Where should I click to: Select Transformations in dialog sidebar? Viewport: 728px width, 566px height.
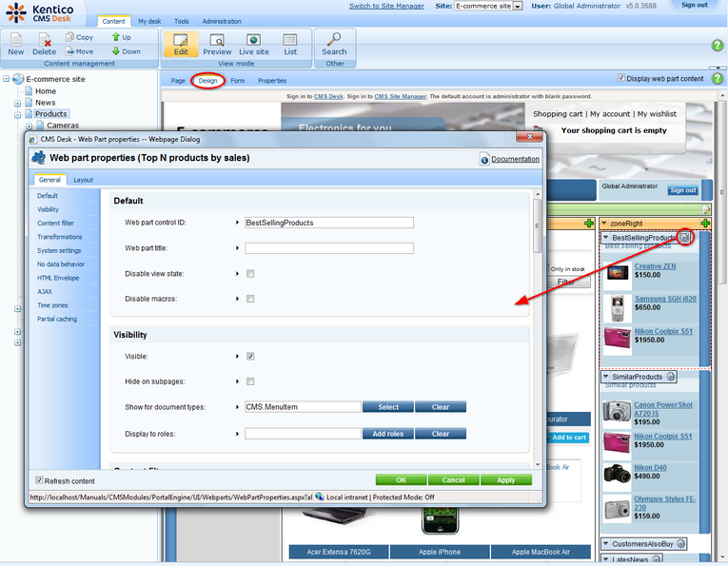[x=59, y=237]
